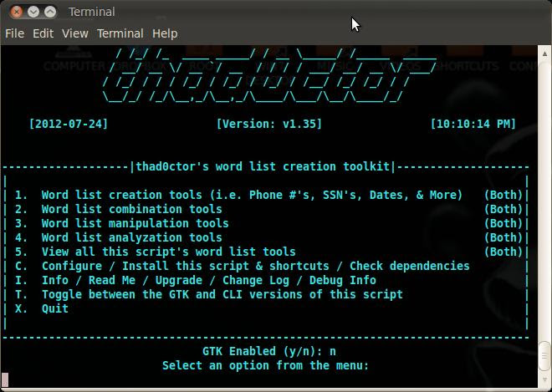Click the scrollbar up arrow
This screenshot has width=552, height=392.
click(x=544, y=53)
